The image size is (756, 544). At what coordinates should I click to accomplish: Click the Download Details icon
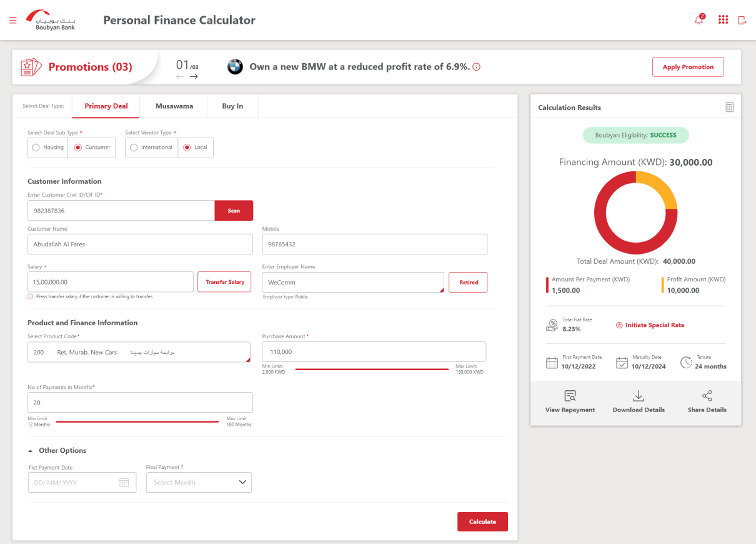[x=639, y=396]
